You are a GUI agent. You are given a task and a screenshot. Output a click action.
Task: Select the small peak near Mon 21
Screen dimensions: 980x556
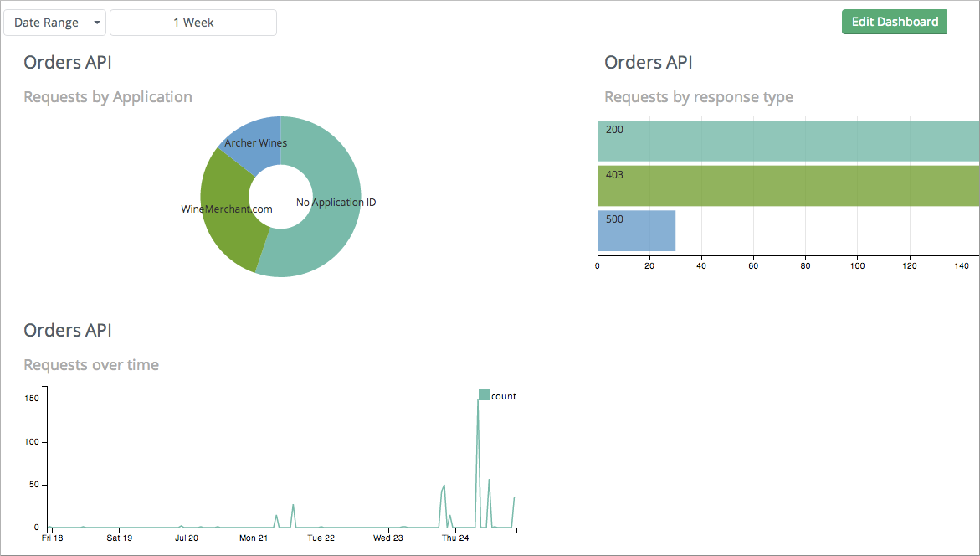click(x=276, y=515)
